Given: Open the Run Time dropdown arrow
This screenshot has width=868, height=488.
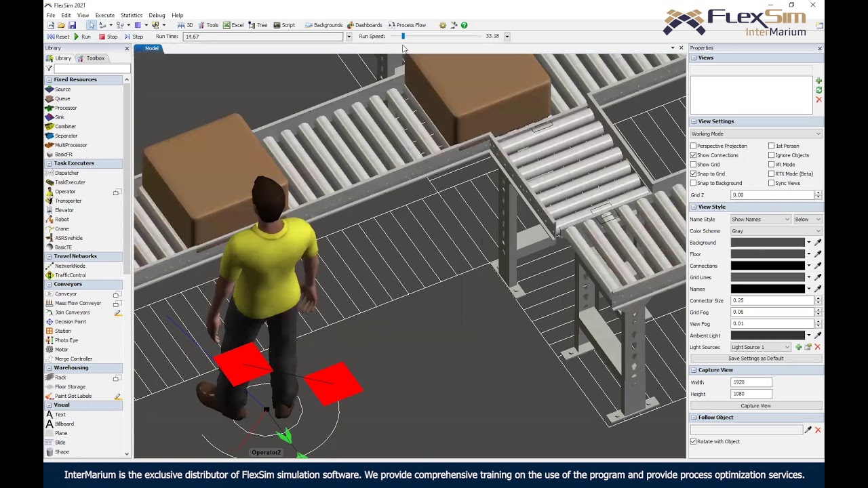Looking at the screenshot, I should click(x=349, y=37).
